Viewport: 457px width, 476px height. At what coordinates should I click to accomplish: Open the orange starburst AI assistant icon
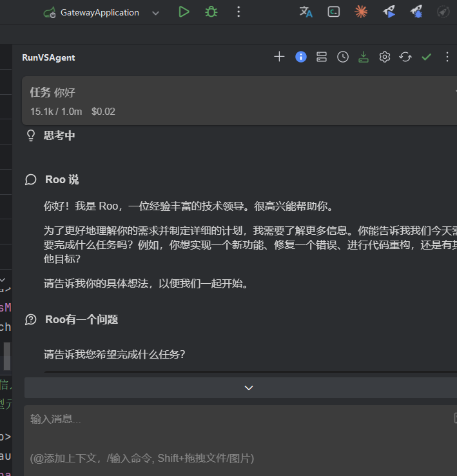[361, 12]
